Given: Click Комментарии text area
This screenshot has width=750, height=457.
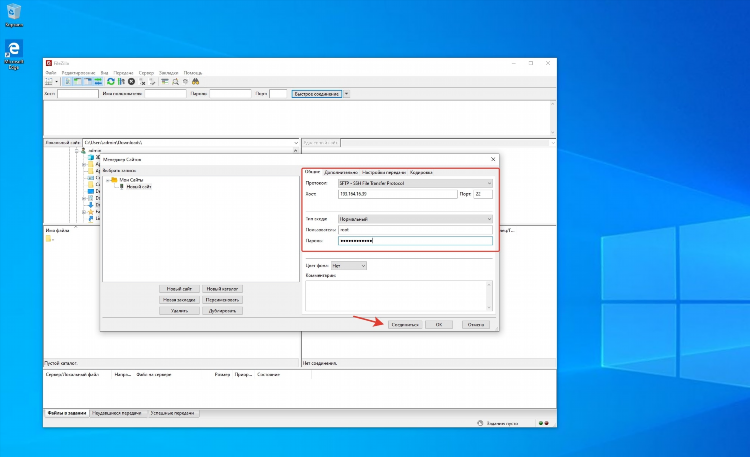Looking at the screenshot, I should 398,296.
